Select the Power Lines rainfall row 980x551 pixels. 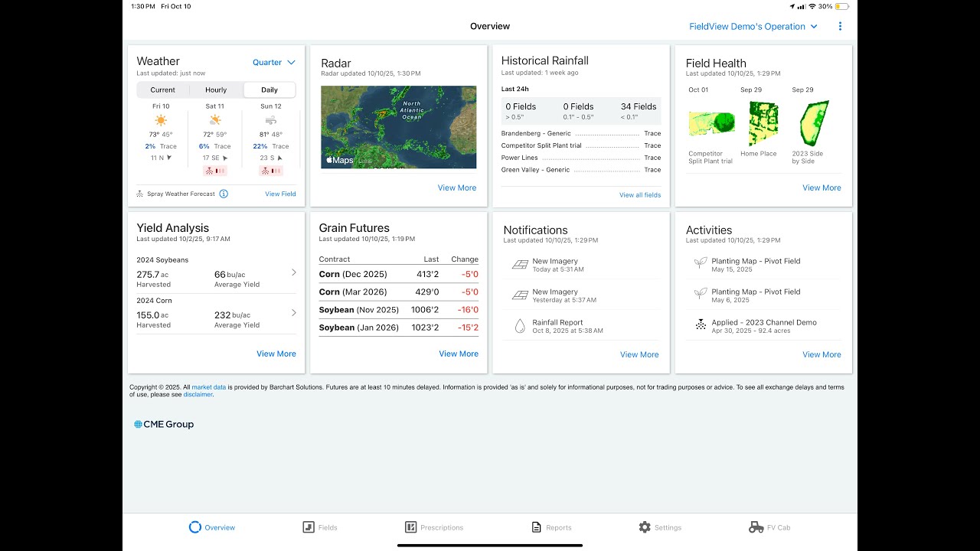tap(581, 158)
